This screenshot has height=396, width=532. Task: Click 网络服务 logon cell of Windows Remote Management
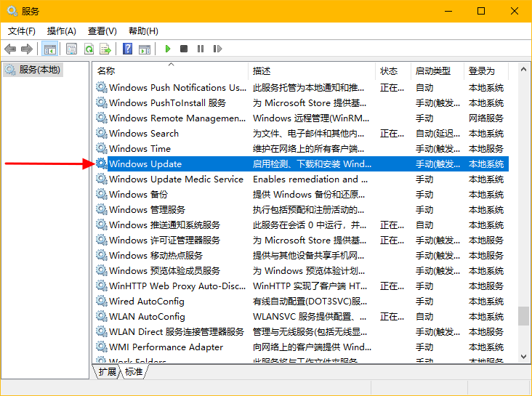[x=486, y=118]
